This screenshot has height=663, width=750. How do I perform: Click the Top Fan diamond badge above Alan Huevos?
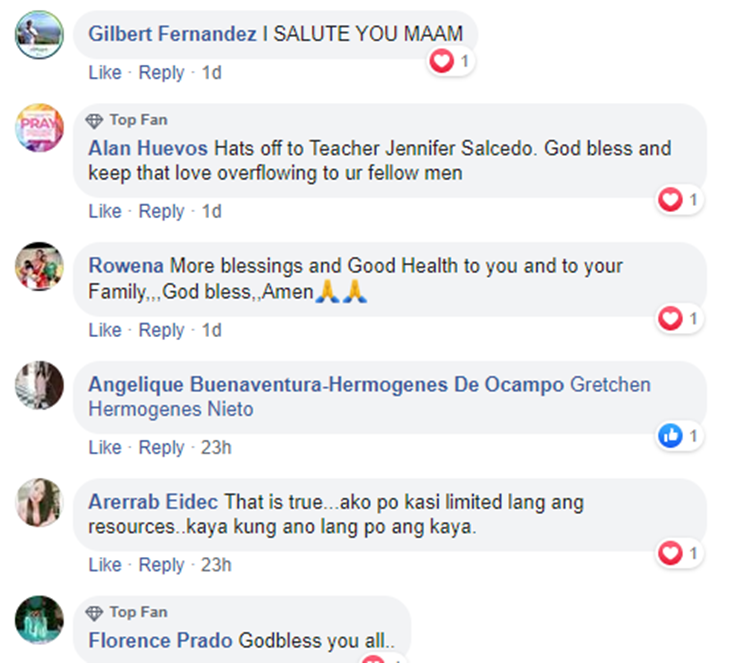[x=94, y=121]
